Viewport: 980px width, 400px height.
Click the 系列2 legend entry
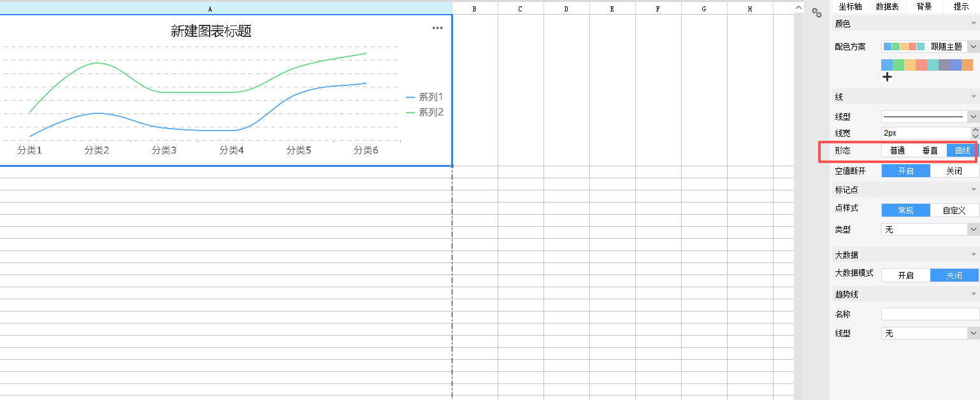coord(424,113)
